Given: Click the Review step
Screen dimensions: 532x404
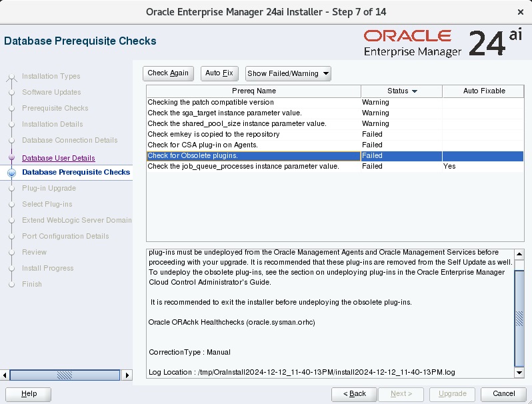Looking at the screenshot, I should click(x=34, y=252).
